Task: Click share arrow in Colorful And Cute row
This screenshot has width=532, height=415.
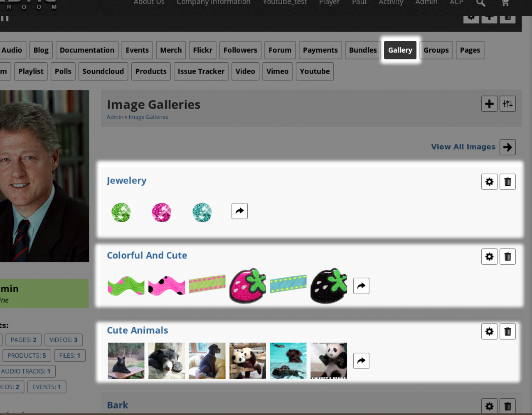Action: pyautogui.click(x=361, y=286)
